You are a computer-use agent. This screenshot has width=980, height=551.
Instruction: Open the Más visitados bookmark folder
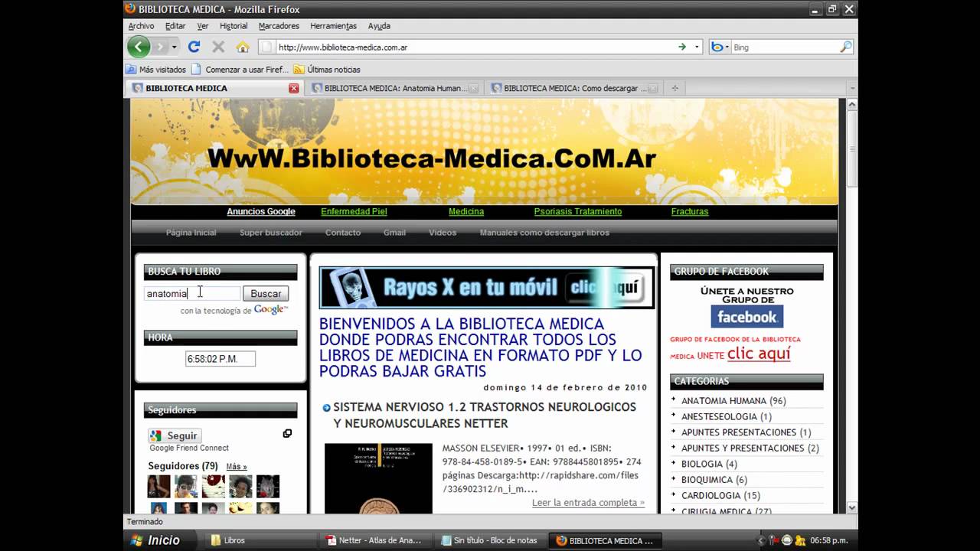[155, 70]
